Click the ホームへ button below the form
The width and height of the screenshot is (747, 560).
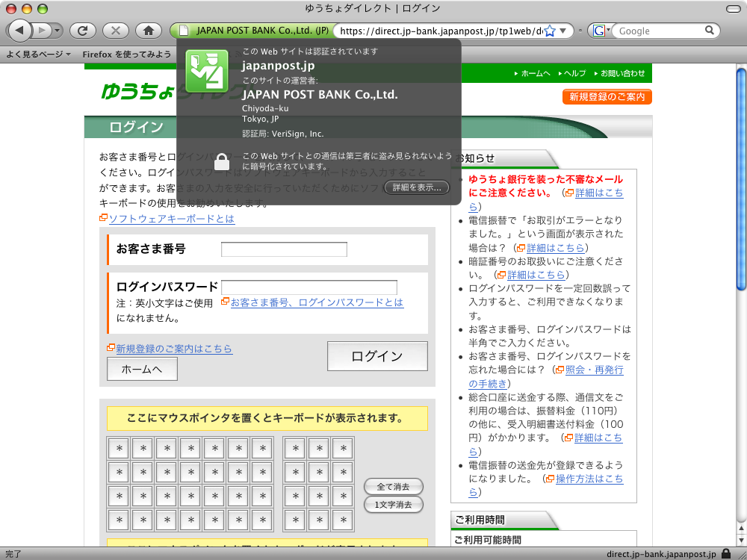click(142, 369)
